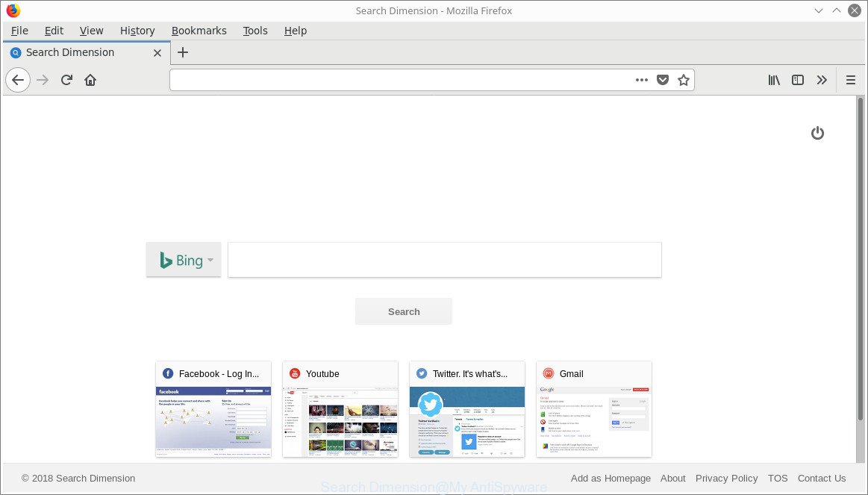The height and width of the screenshot is (495, 868).
Task: Open the Privacy Policy link
Action: (726, 479)
